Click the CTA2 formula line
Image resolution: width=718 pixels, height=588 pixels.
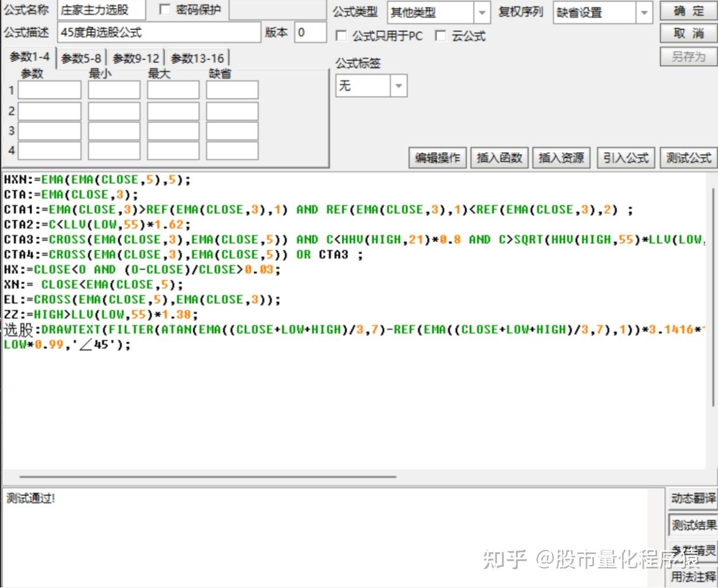pyautogui.click(x=97, y=225)
